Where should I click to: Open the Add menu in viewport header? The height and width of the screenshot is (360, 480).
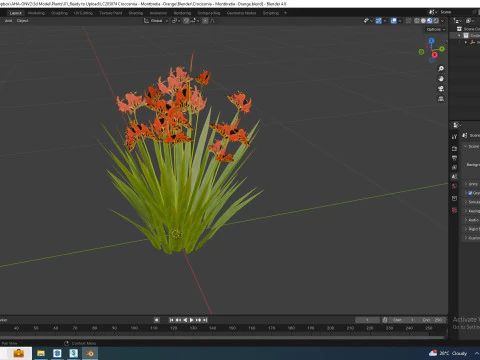point(8,21)
